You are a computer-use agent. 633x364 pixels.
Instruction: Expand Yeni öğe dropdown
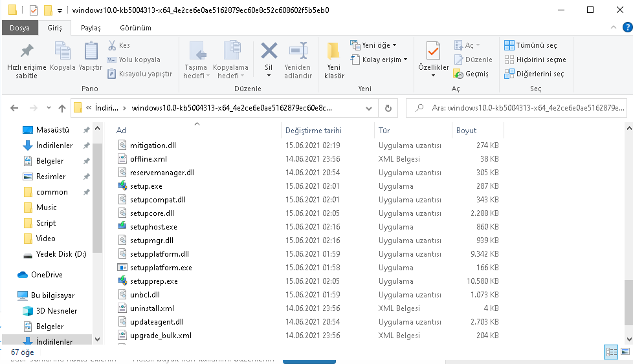(x=394, y=45)
